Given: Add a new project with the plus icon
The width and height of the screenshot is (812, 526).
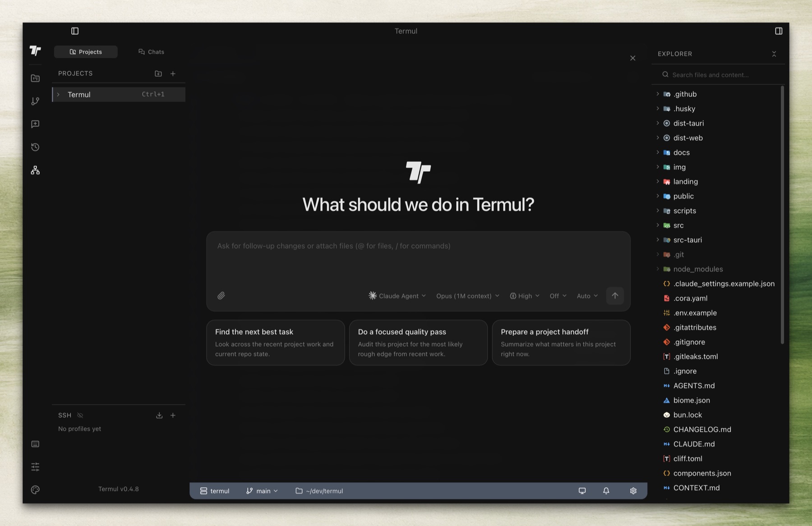Looking at the screenshot, I should click(173, 73).
